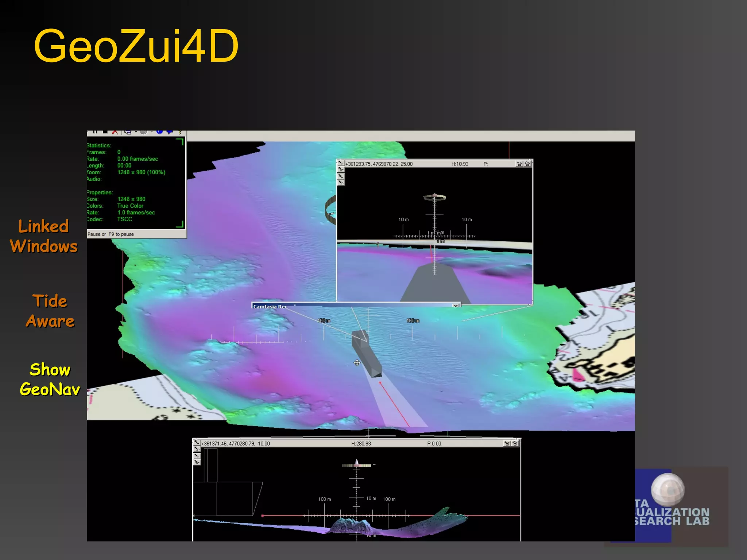Click the yellow help question mark icon
Screen dimensions: 747x560
[180, 132]
